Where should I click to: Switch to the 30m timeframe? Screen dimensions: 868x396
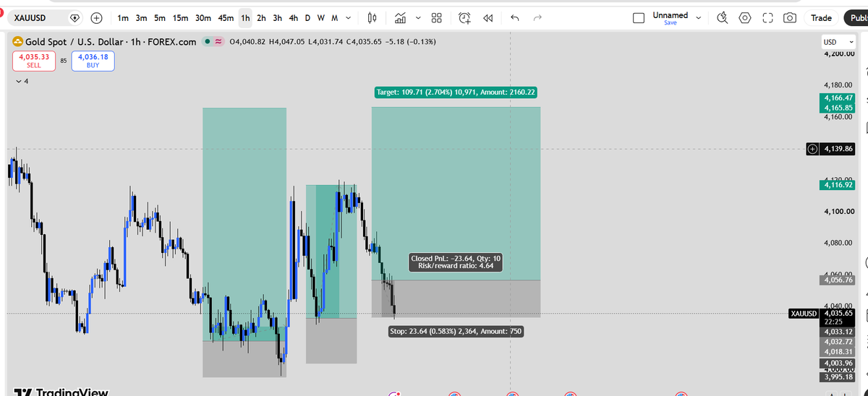coord(204,17)
